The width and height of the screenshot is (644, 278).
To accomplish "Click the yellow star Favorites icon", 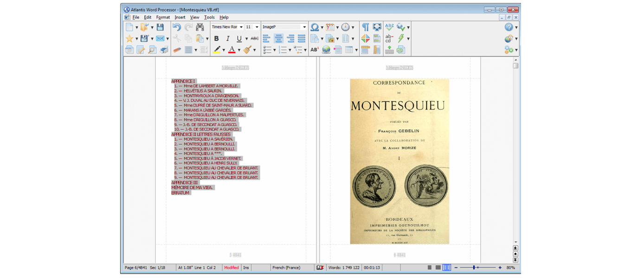I will point(129,38).
